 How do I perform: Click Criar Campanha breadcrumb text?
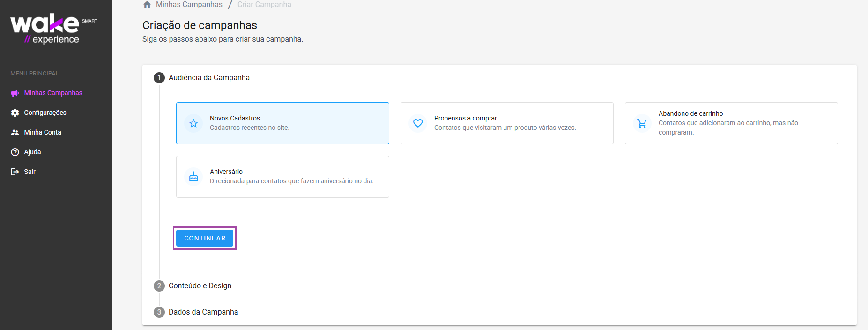[264, 5]
